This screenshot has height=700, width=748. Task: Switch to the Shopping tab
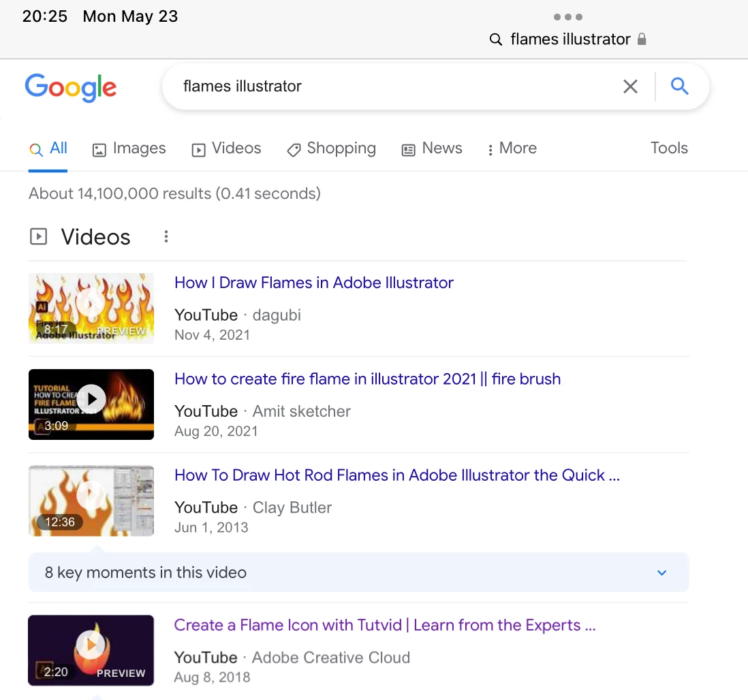click(331, 148)
